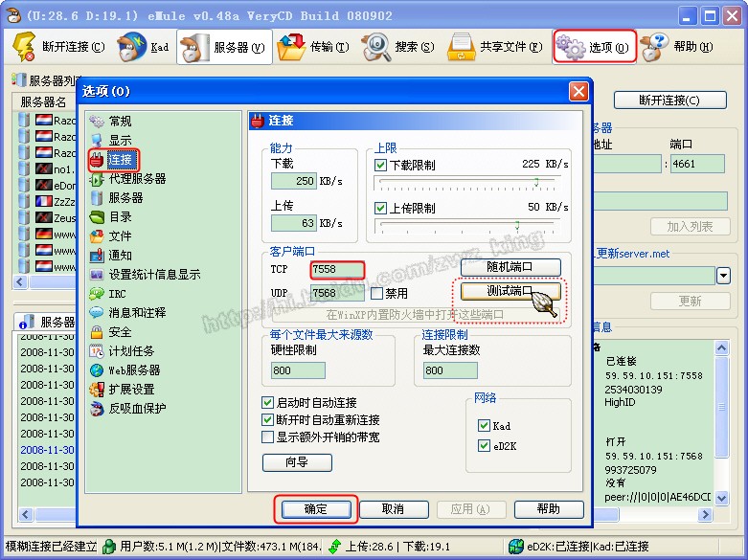The height and width of the screenshot is (560, 748).
Task: Toggle the 下载限制 download limit checkbox
Action: click(x=381, y=165)
